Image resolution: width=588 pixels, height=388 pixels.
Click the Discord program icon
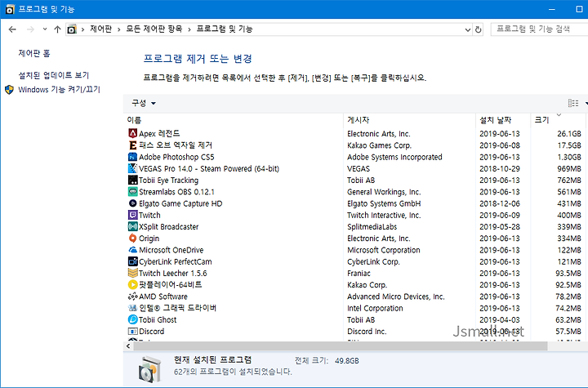[x=133, y=331]
